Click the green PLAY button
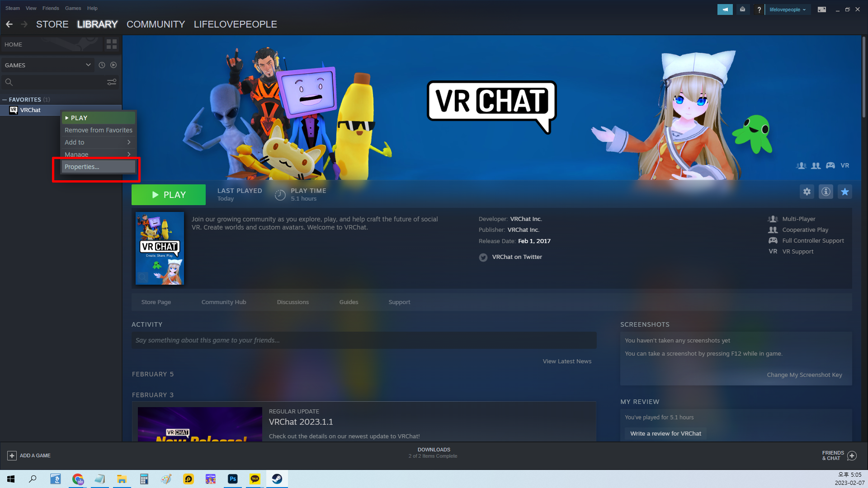The width and height of the screenshot is (868, 488). coord(169,195)
